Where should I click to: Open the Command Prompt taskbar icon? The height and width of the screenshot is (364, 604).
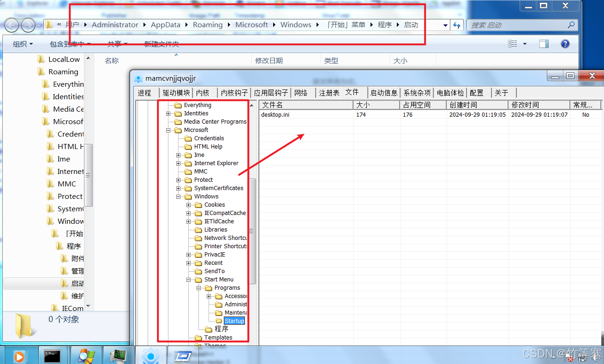(53, 356)
